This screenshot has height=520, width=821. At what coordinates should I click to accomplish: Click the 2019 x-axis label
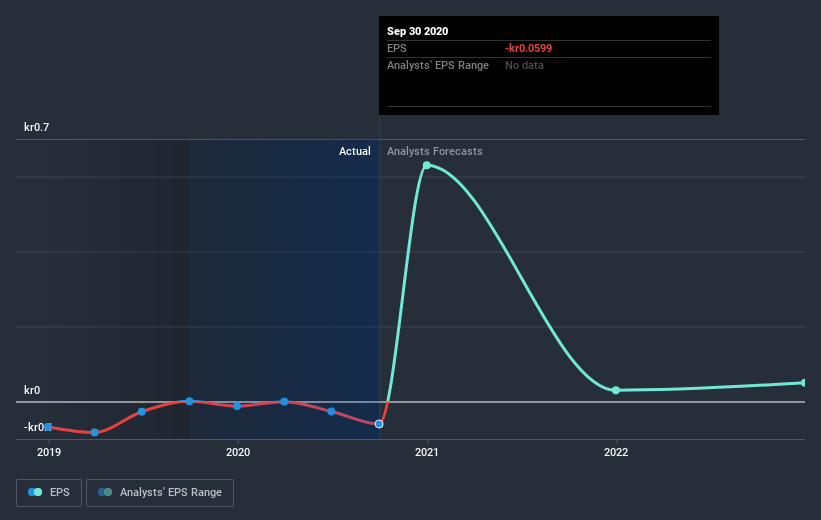[x=49, y=452]
